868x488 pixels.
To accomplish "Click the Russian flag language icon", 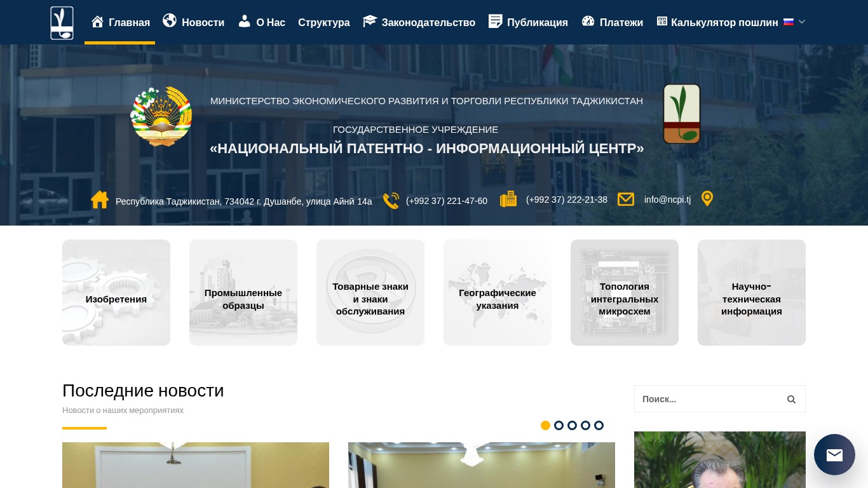I will pos(789,22).
